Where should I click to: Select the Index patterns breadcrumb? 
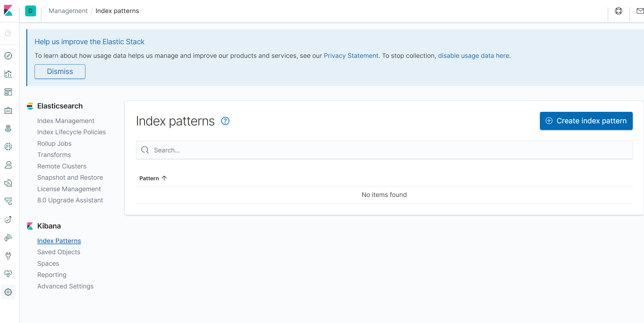click(x=117, y=11)
